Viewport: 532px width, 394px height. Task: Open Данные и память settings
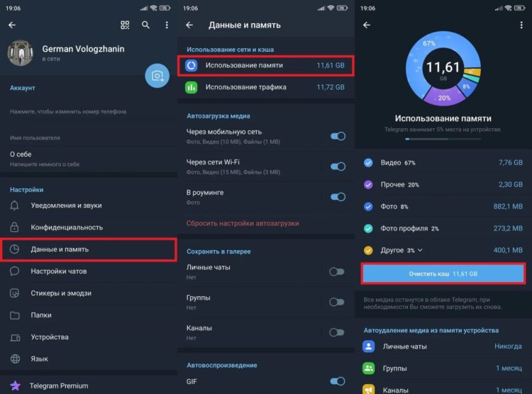(89, 249)
